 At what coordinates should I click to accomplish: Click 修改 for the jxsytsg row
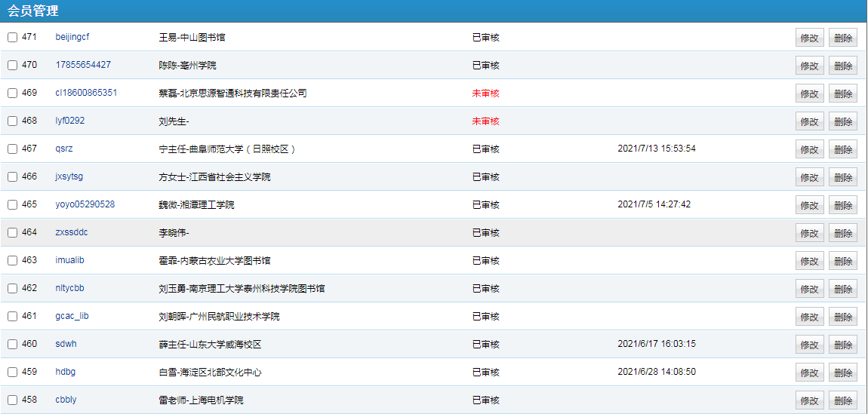(809, 177)
